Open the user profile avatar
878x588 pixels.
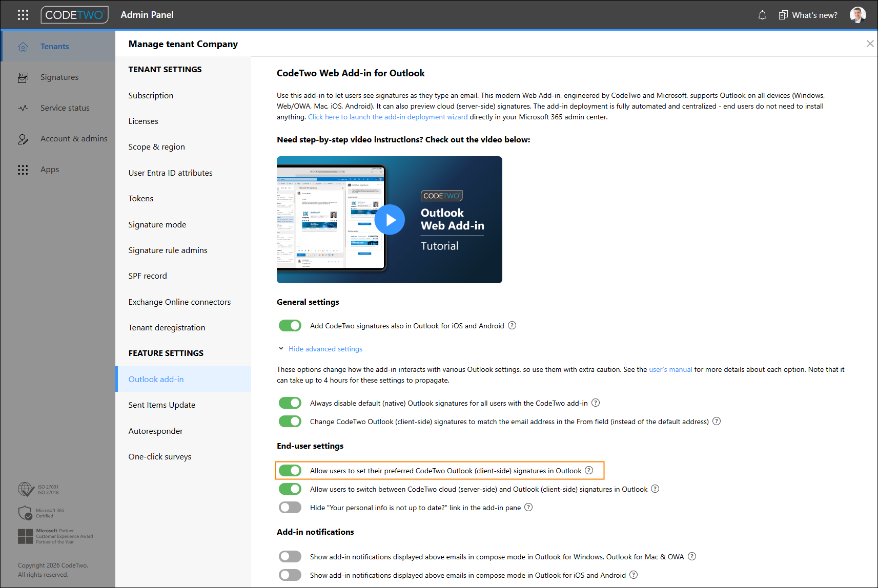(858, 15)
